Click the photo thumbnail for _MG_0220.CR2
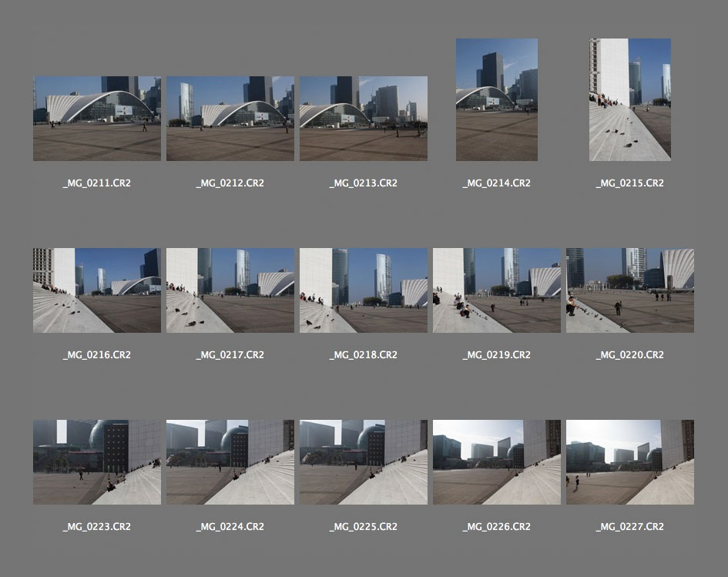Viewport: 728px width, 577px height. click(x=630, y=290)
